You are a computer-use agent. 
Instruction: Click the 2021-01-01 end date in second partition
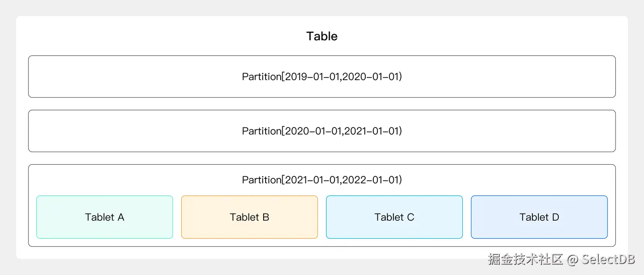click(x=371, y=131)
